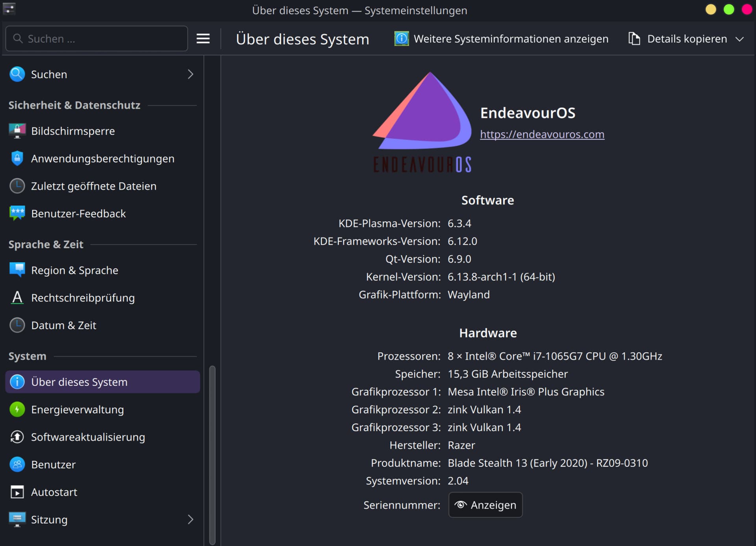Select the Benutzer users icon

coord(17,464)
